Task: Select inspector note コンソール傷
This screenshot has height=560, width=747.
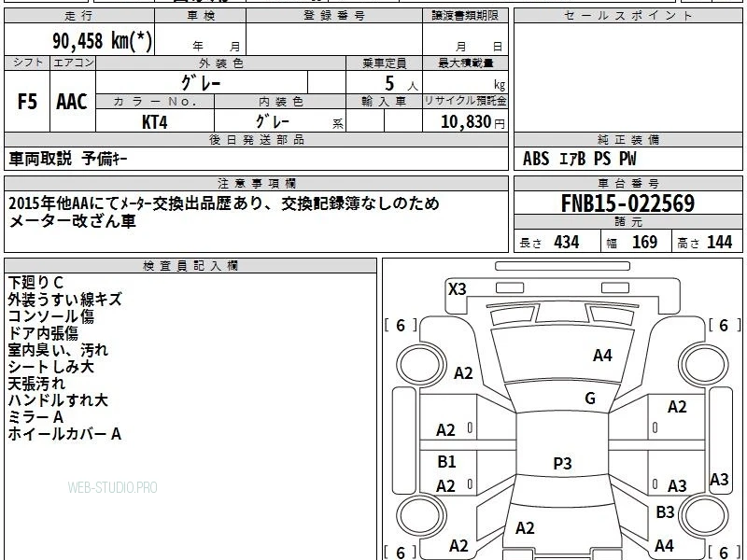Action: tap(51, 316)
